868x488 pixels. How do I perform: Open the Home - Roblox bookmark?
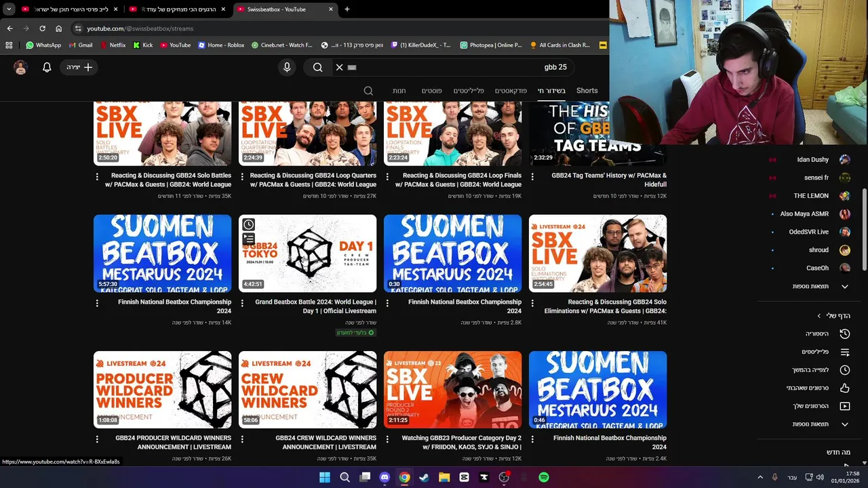221,45
